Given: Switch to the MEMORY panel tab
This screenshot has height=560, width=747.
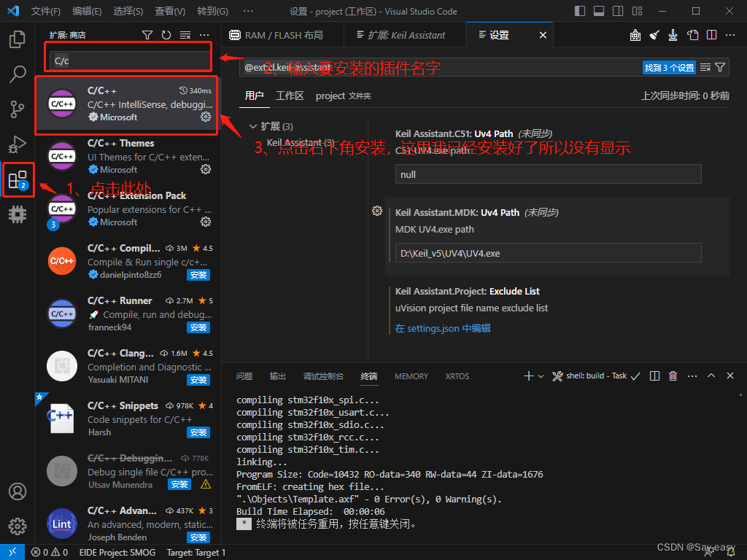Looking at the screenshot, I should (411, 376).
